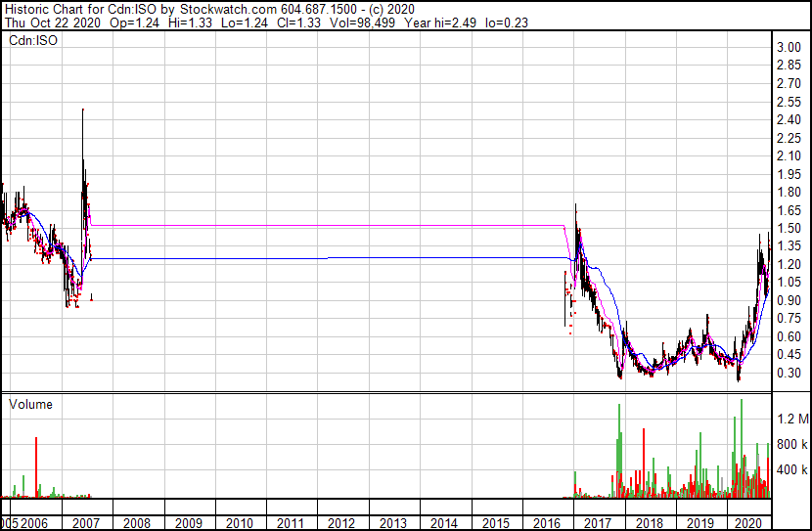Click the 2009 year label on time axis
812x531 pixels.
tap(189, 523)
